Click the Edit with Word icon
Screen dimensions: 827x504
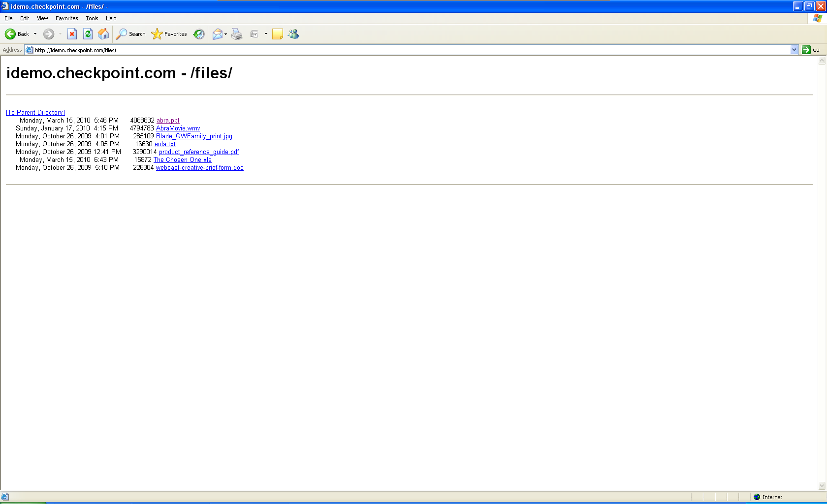254,34
